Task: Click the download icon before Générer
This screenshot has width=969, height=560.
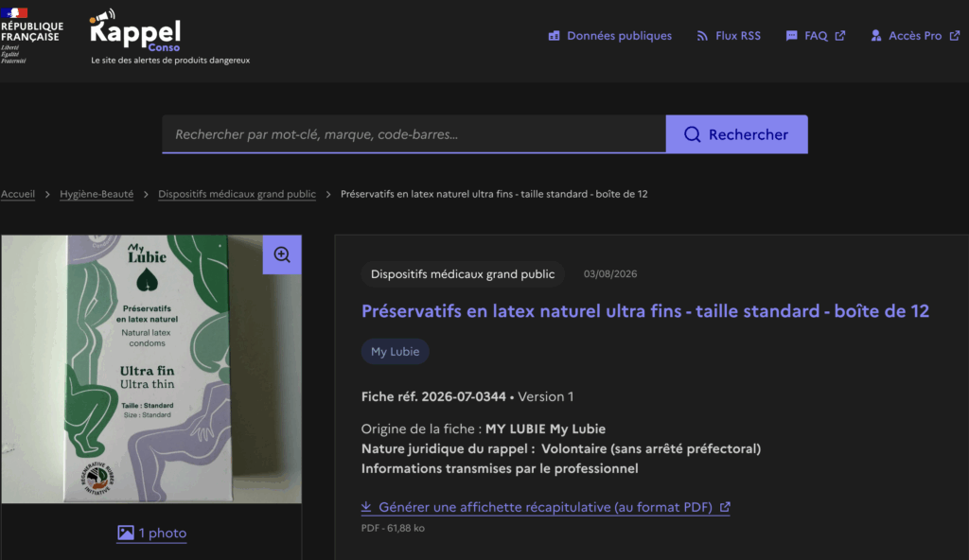Action: pyautogui.click(x=366, y=507)
